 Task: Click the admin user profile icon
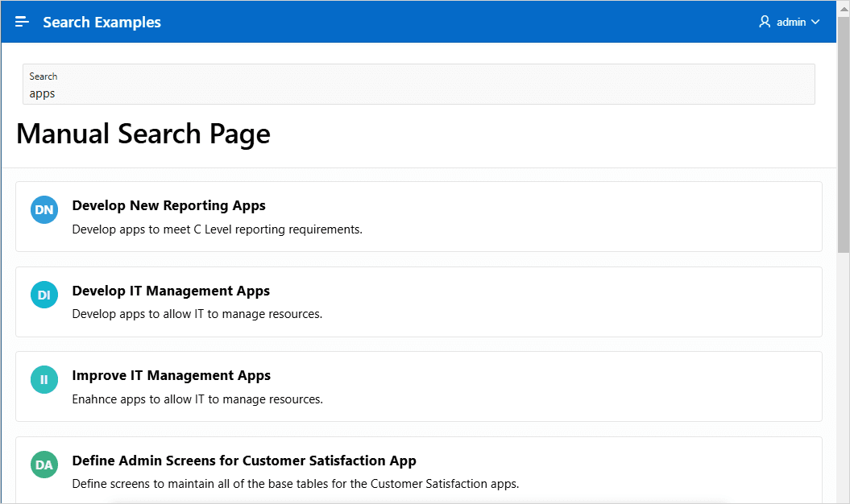[765, 22]
